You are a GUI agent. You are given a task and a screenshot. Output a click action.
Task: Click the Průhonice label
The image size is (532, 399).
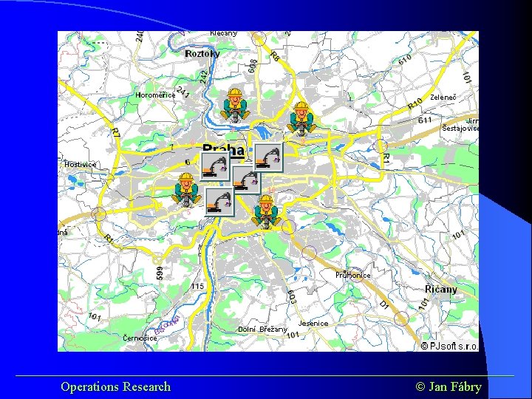click(353, 275)
